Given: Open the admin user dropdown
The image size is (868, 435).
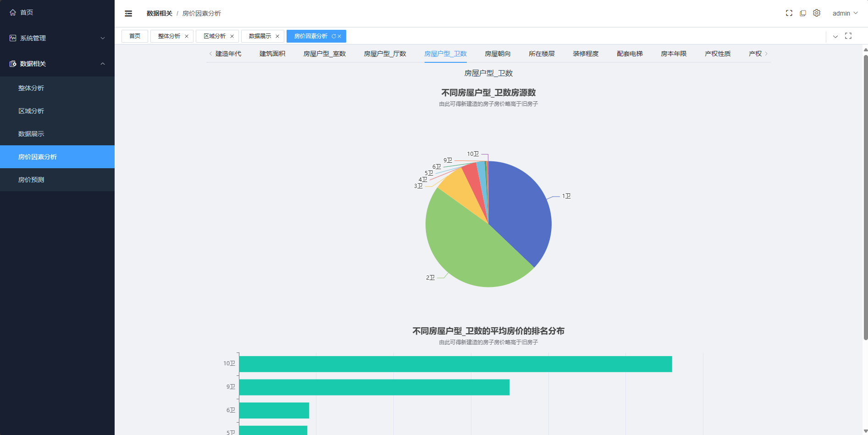Looking at the screenshot, I should [x=845, y=13].
